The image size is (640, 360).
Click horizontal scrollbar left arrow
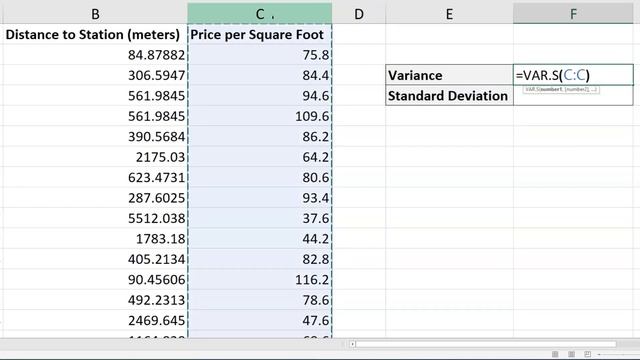pyautogui.click(x=352, y=344)
